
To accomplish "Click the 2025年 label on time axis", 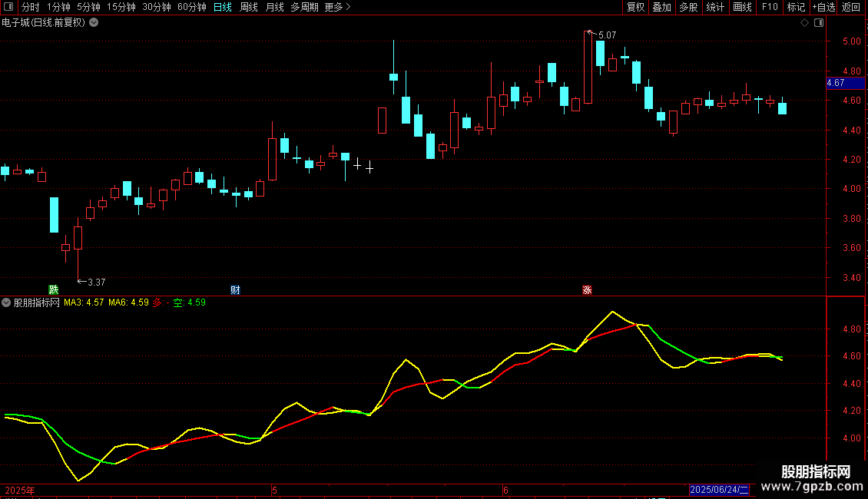I will pyautogui.click(x=20, y=490).
